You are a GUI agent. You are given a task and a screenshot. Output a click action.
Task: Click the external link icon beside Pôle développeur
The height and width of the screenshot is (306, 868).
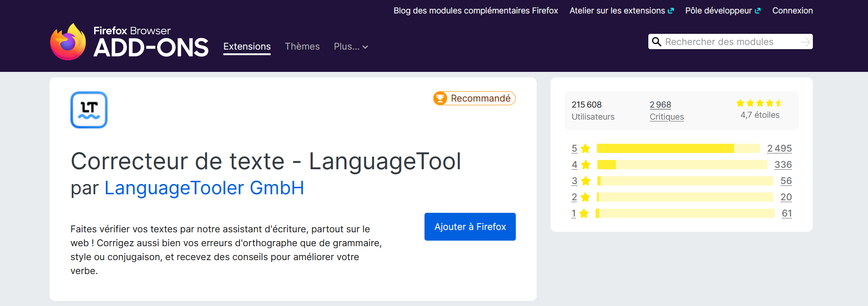[758, 11]
